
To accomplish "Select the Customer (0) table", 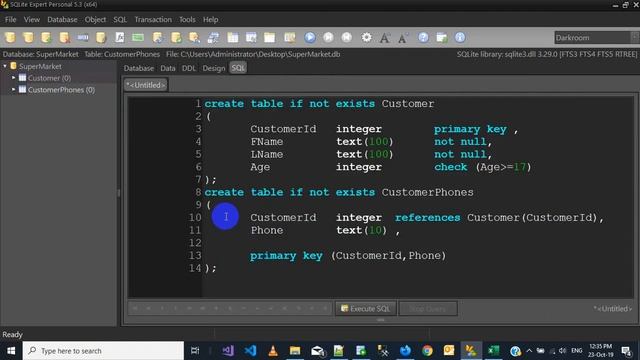I will click(49, 78).
